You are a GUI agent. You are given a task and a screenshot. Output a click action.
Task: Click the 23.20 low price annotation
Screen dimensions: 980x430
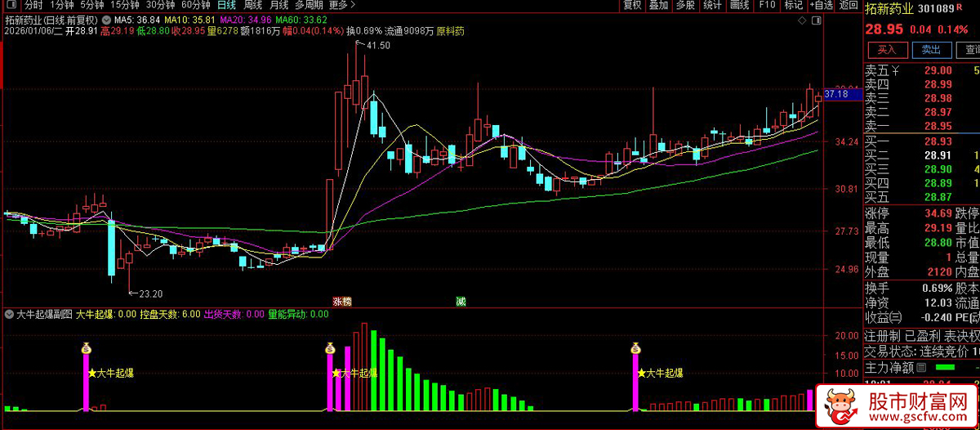click(151, 293)
